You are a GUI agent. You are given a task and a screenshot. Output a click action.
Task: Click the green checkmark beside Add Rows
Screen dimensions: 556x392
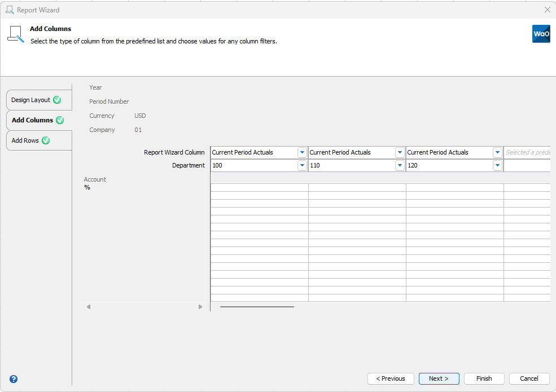(46, 140)
